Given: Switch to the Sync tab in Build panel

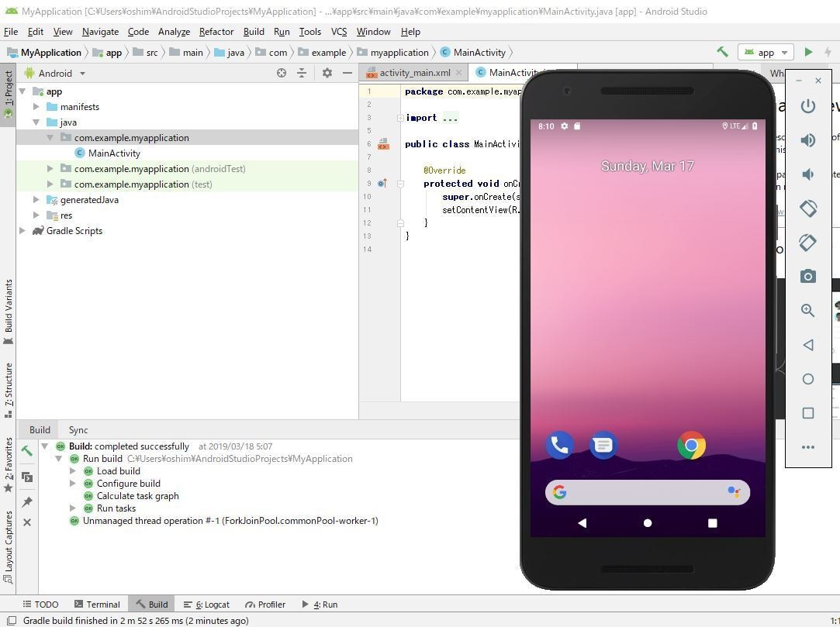Looking at the screenshot, I should 78,430.
